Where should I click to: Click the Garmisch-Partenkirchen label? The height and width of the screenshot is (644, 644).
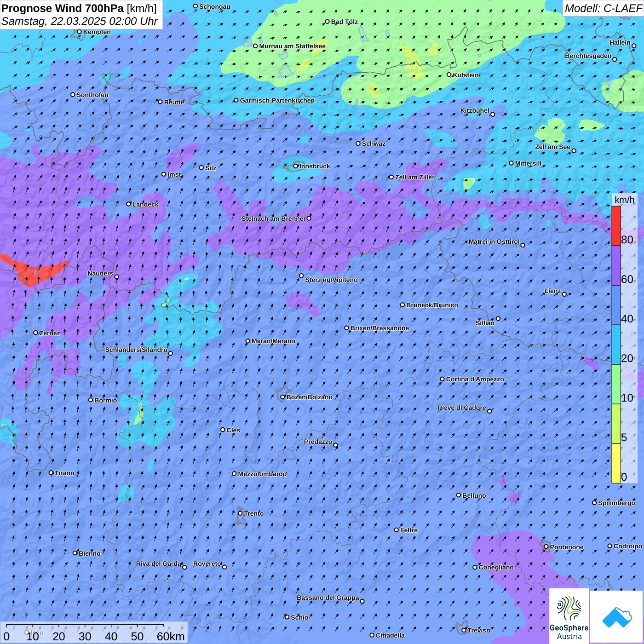pyautogui.click(x=277, y=100)
